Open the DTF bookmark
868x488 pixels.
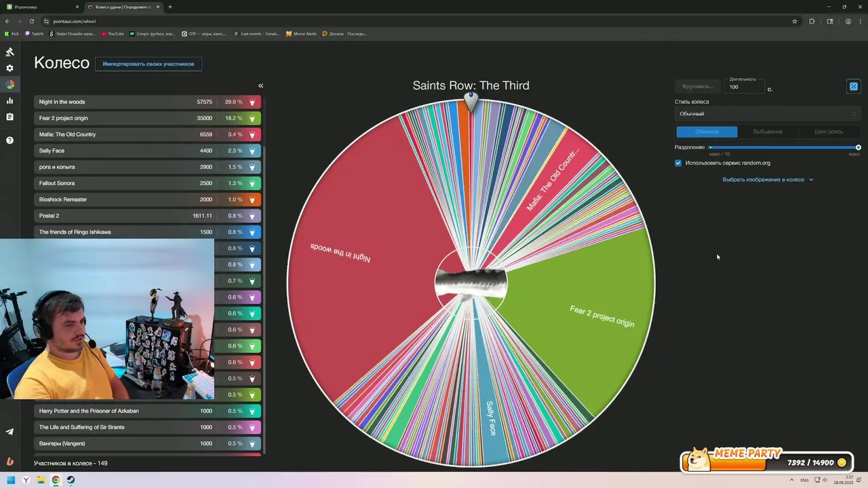click(204, 33)
